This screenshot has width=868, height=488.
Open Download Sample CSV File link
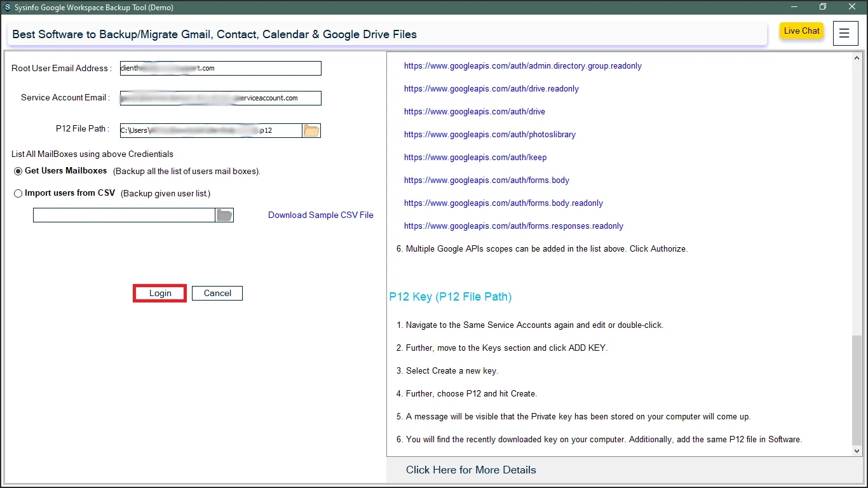point(320,215)
